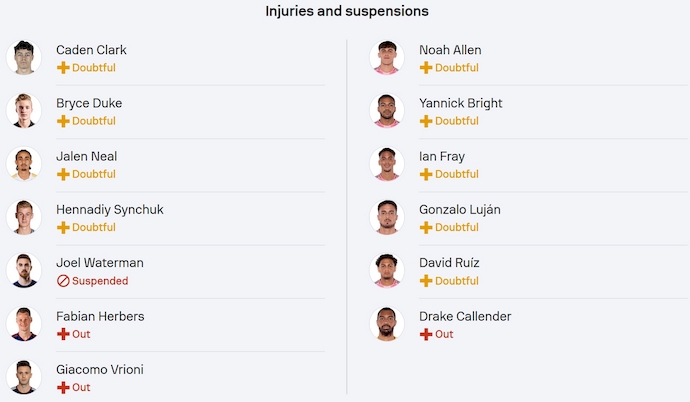Click the Doubtful cross icon under Hennadiy Synchuk
This screenshot has height=402, width=690.
click(63, 227)
